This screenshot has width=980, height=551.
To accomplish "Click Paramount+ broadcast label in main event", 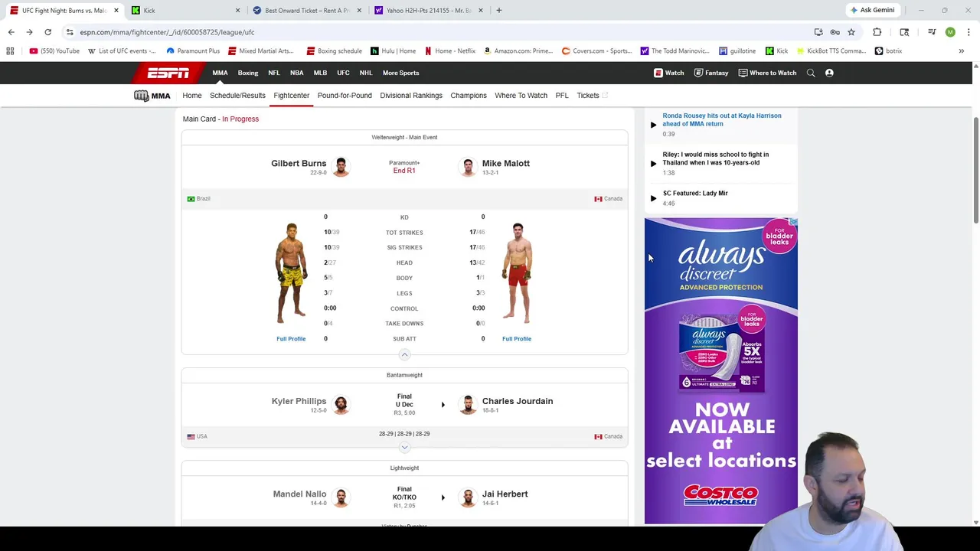I will click(404, 163).
